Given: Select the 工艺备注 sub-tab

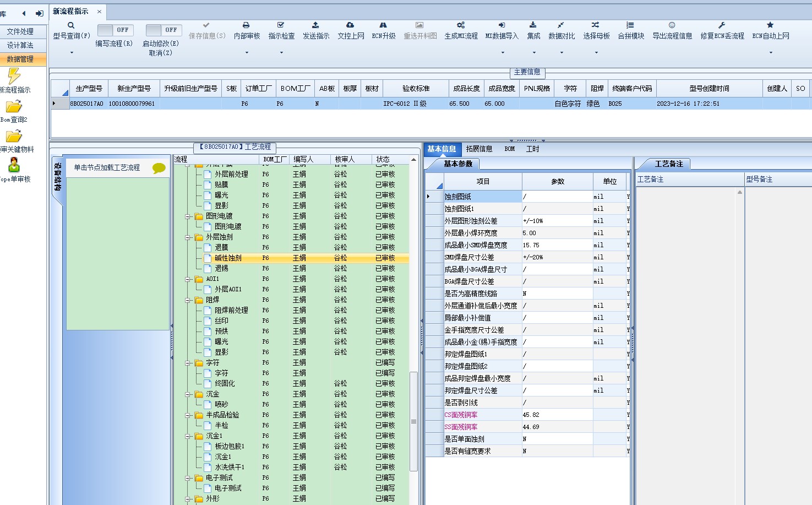Looking at the screenshot, I should pyautogui.click(x=669, y=164).
